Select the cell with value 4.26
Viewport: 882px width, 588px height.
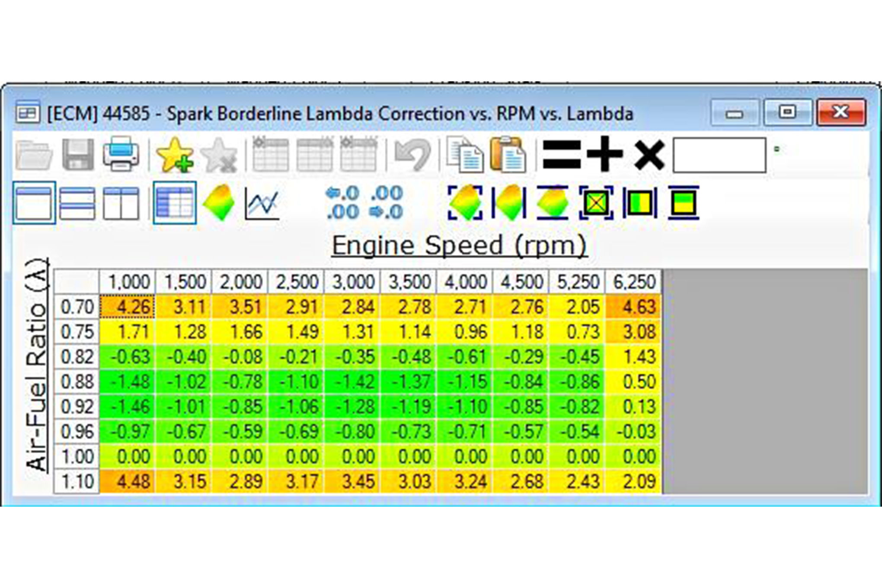128,307
